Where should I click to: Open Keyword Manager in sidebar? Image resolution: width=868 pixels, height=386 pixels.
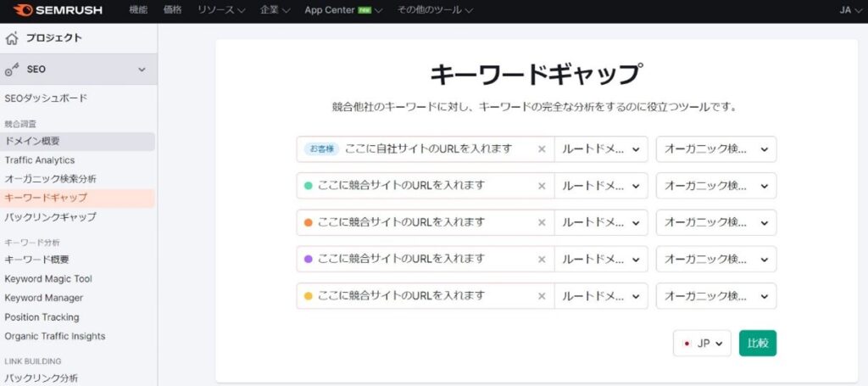click(x=44, y=298)
